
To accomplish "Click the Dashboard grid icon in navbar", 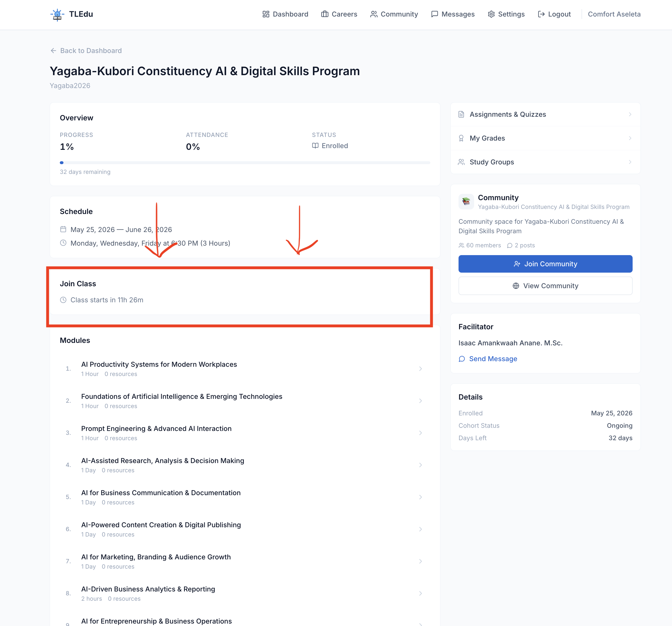I will 266,14.
